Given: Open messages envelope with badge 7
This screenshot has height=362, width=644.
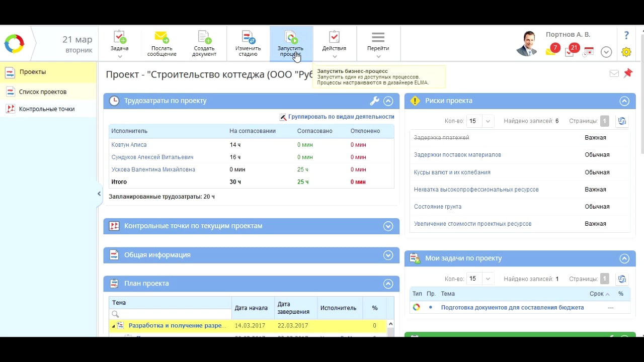Looking at the screenshot, I should click(552, 50).
